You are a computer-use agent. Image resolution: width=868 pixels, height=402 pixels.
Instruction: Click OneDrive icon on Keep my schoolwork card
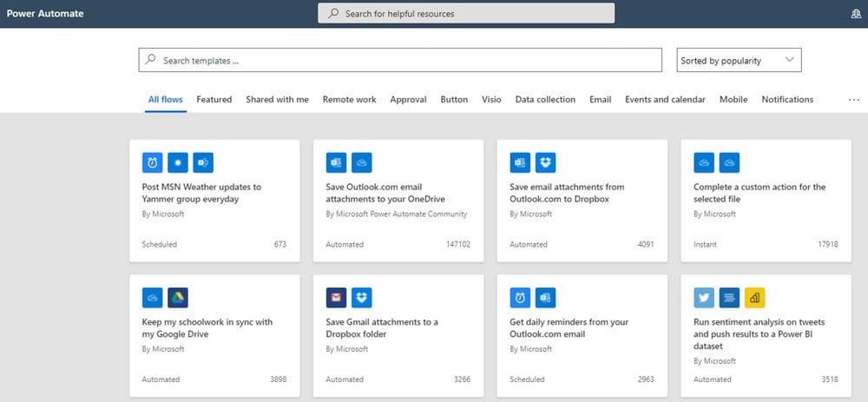tap(152, 298)
